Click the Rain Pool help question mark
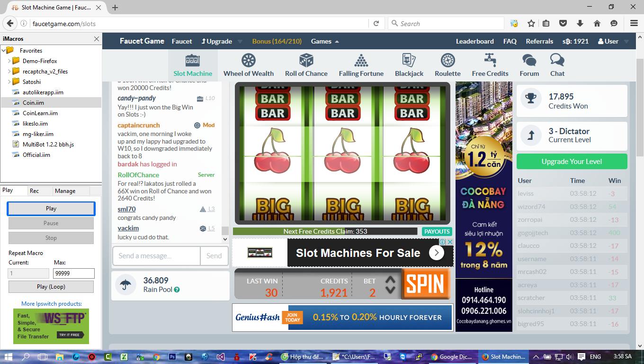Image resolution: width=644 pixels, height=364 pixels. [x=177, y=290]
